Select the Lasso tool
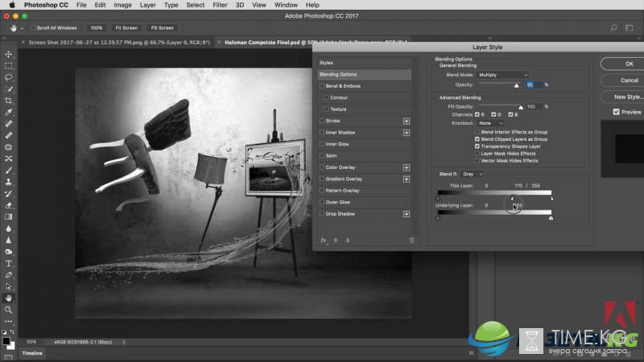This screenshot has width=644, height=362. pyautogui.click(x=8, y=77)
